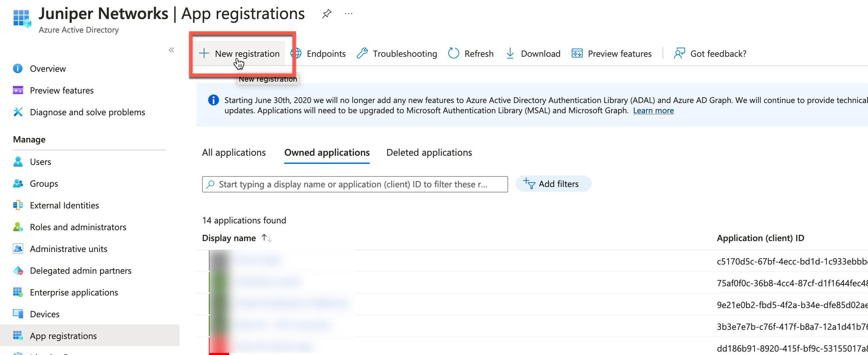Click the Got feedback? icon
Viewport: 868px width, 355px height.
(679, 53)
